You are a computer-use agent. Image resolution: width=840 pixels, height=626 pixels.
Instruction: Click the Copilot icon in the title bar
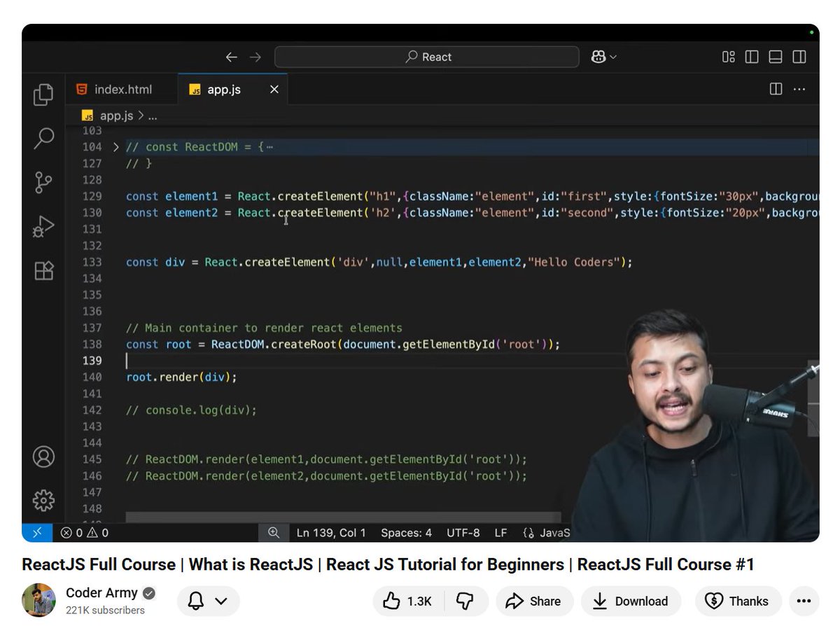598,57
